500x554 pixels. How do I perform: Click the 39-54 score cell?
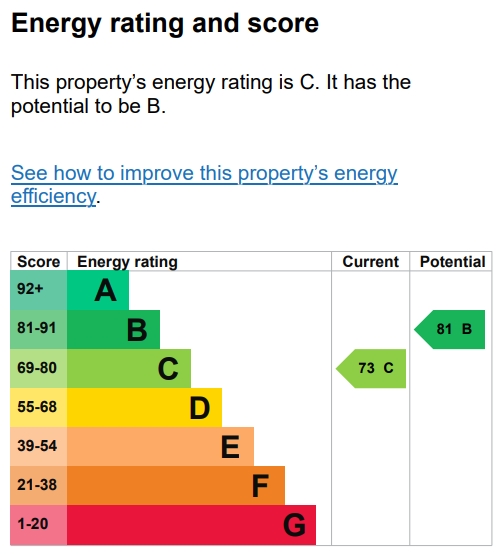[x=39, y=446]
